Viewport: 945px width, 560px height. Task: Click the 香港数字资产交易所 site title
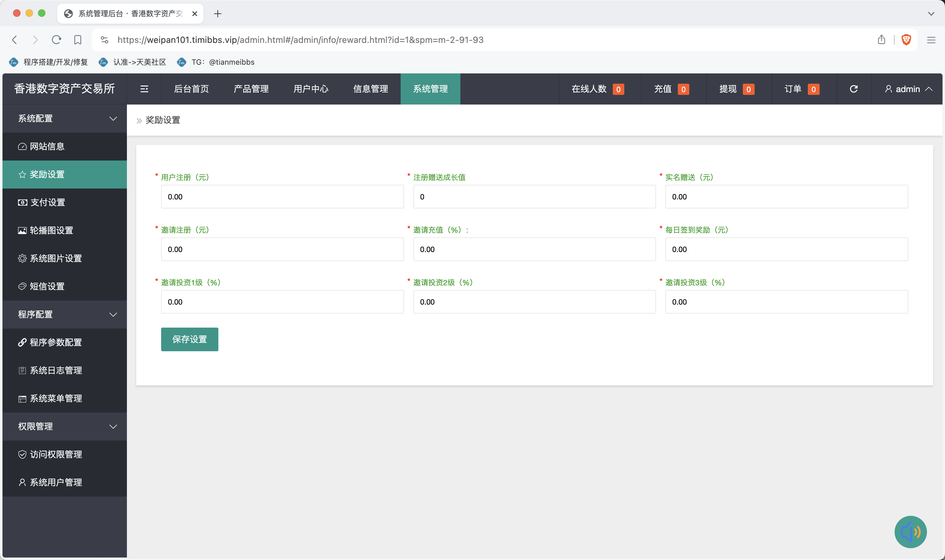(x=64, y=89)
